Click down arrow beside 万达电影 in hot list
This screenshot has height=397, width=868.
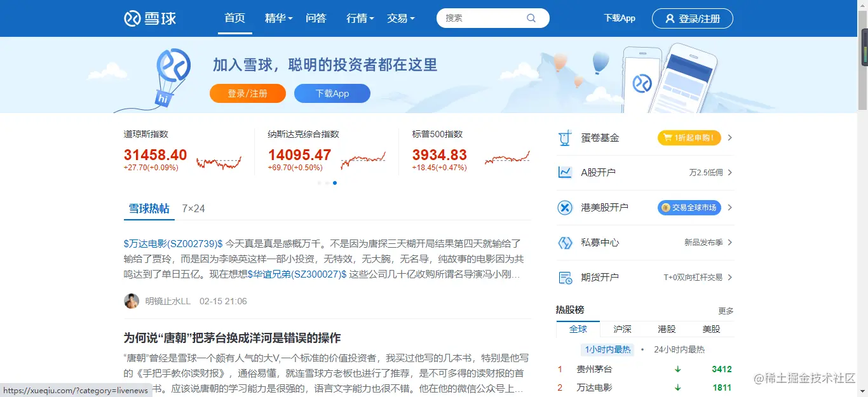click(678, 387)
